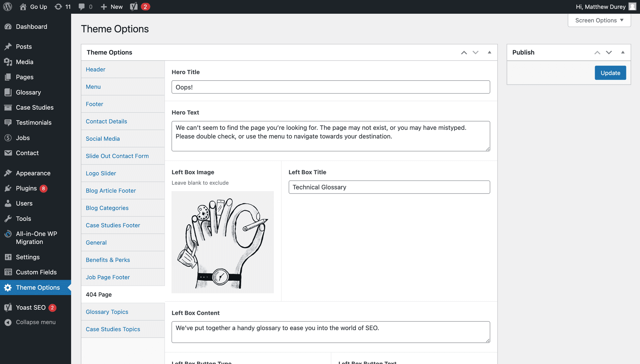Click the Update button

point(610,73)
